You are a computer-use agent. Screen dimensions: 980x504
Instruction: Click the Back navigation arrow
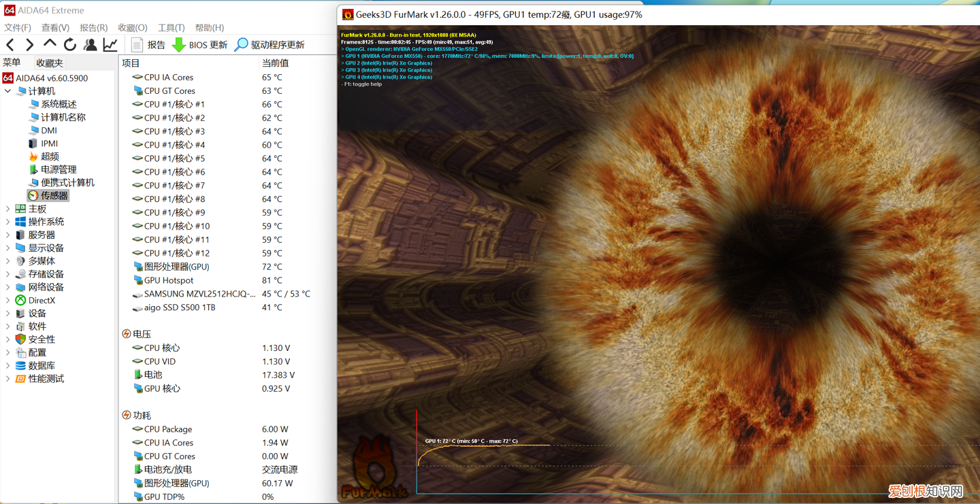[x=10, y=45]
